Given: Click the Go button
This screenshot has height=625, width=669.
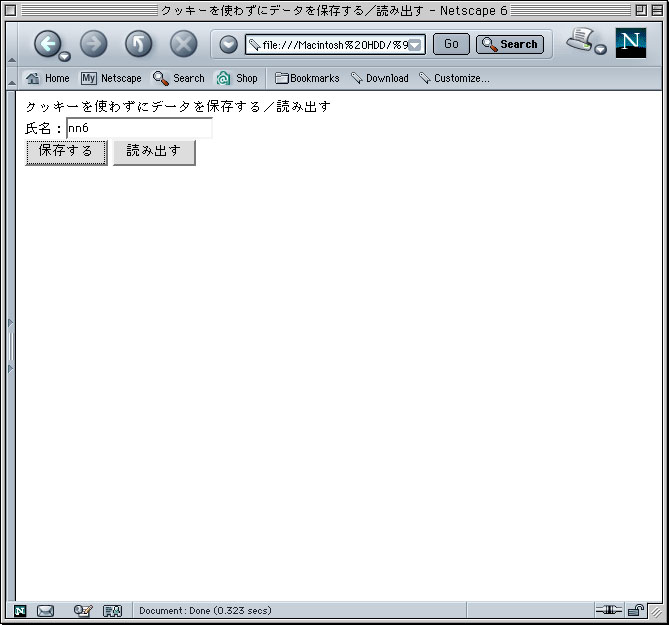Looking at the screenshot, I should click(451, 44).
